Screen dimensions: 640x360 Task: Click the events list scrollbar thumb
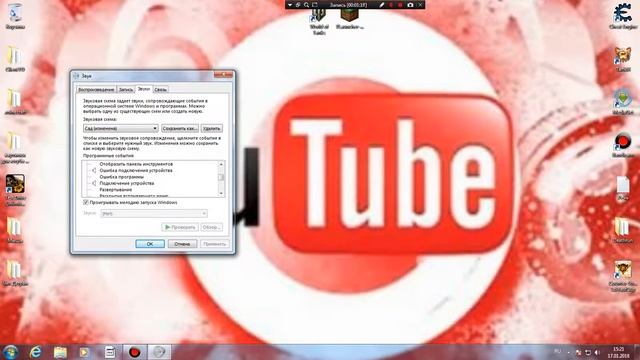[x=221, y=177]
